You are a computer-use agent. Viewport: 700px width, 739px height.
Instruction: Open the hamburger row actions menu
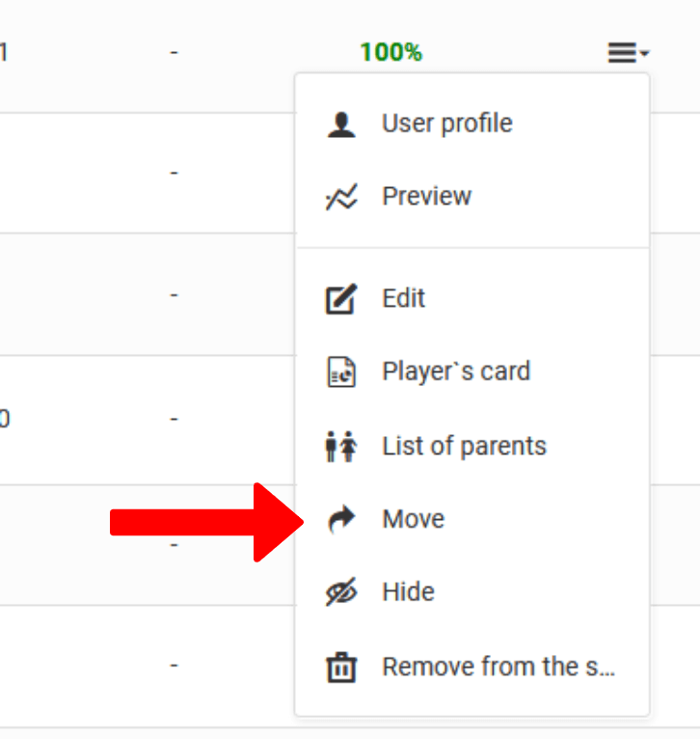[x=622, y=54]
